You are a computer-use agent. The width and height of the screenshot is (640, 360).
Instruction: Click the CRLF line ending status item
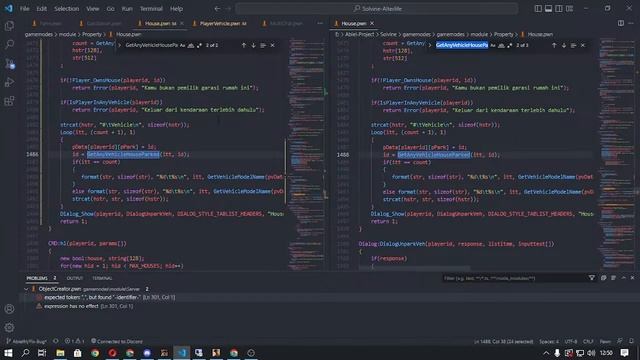(x=588, y=341)
